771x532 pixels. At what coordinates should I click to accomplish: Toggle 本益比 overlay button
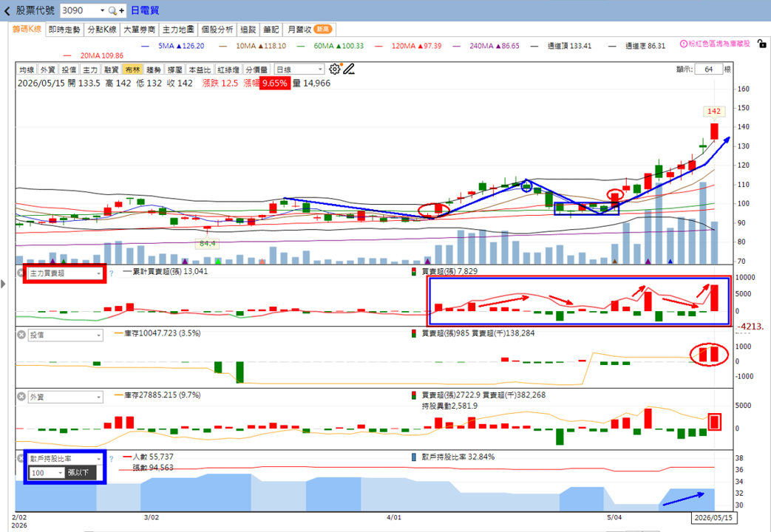(200, 69)
